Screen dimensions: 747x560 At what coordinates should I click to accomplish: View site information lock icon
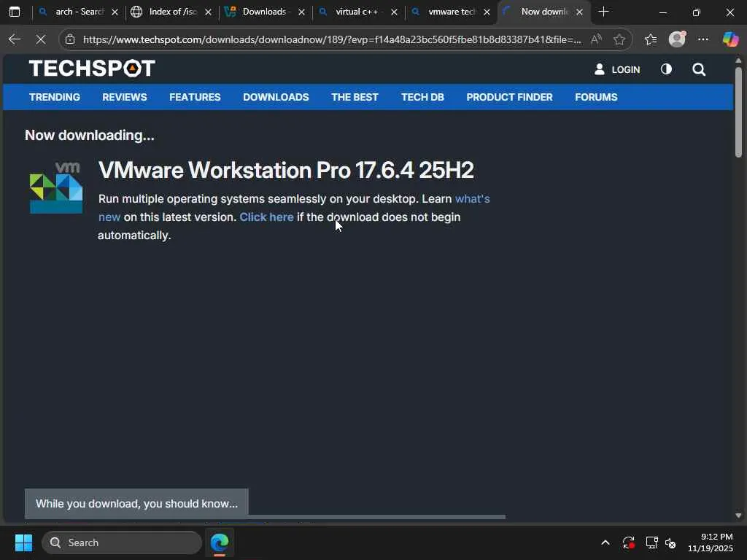pyautogui.click(x=70, y=39)
